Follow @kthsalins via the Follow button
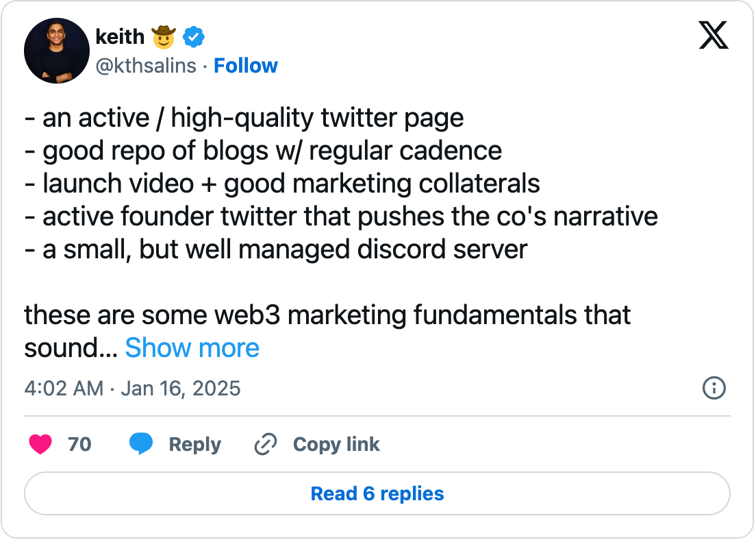756x540 pixels. pyautogui.click(x=246, y=65)
